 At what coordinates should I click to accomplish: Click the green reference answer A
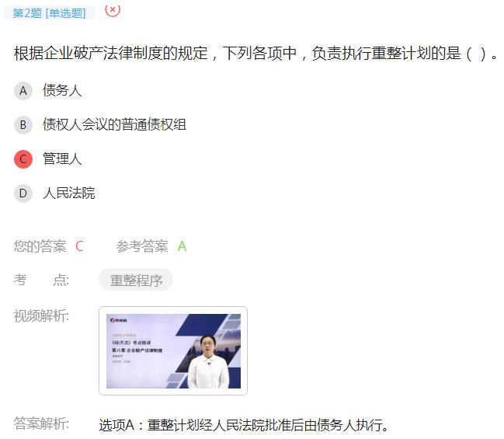(182, 246)
